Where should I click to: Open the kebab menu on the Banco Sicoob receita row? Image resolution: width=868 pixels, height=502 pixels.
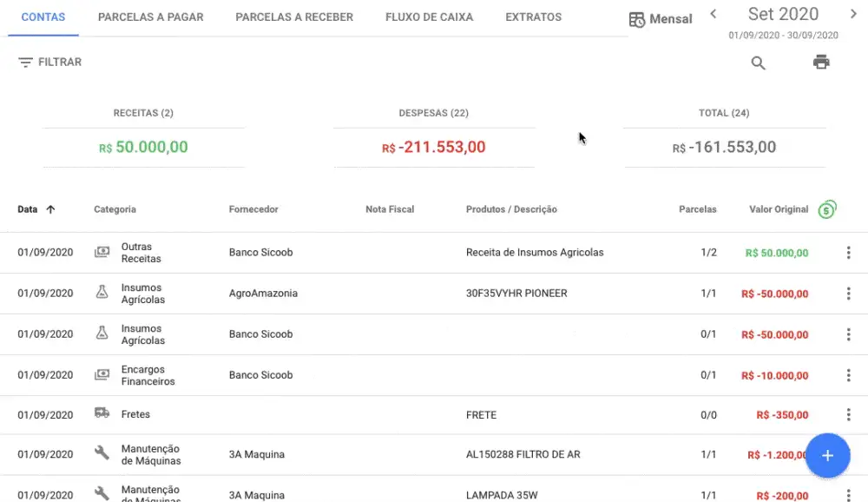click(x=848, y=252)
